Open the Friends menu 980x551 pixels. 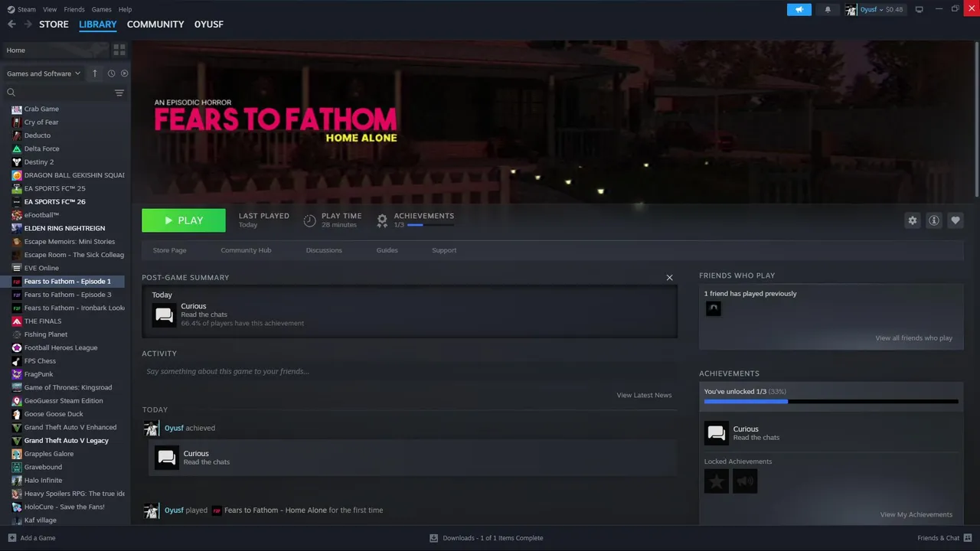(x=74, y=9)
